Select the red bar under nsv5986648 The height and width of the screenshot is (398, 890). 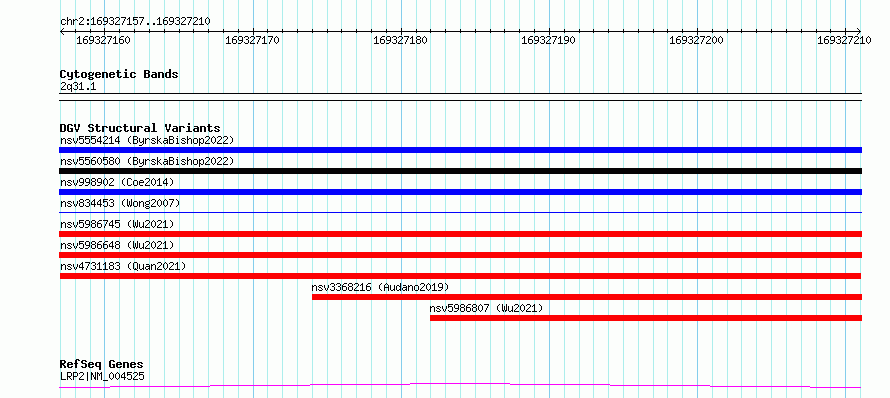coord(460,255)
